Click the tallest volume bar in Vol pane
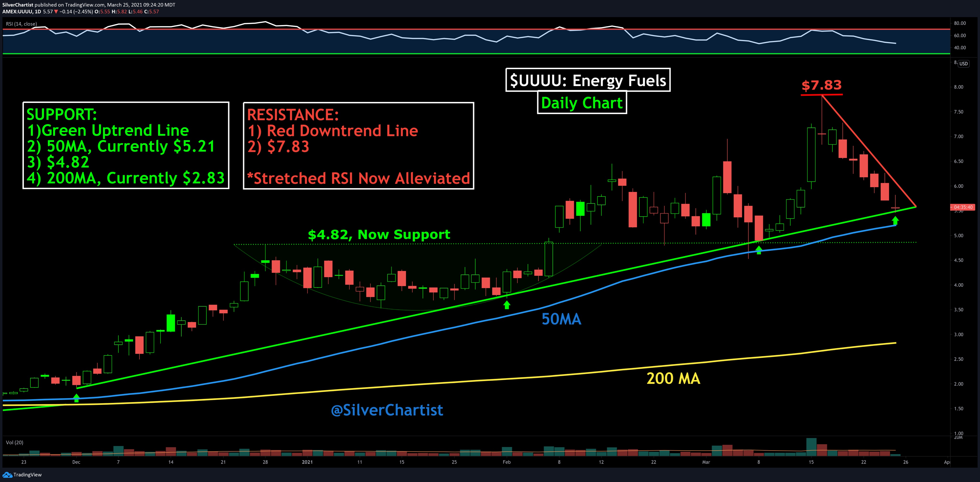 pyautogui.click(x=811, y=447)
